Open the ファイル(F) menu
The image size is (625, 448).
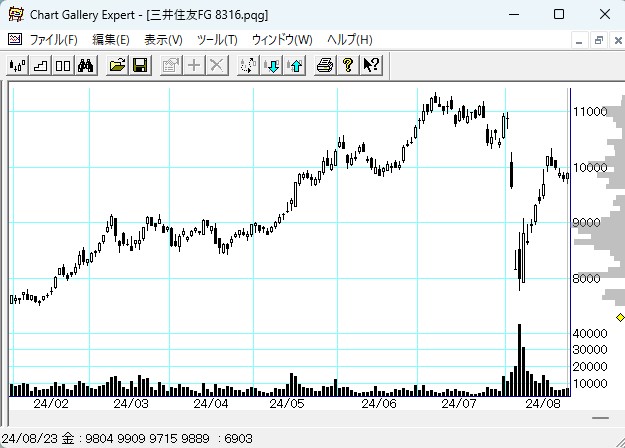click(x=53, y=40)
